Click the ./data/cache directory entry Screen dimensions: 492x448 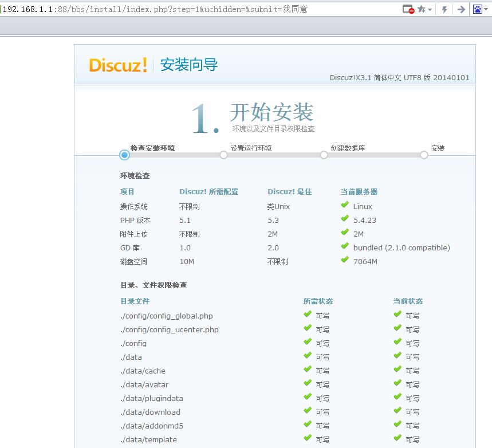point(143,371)
